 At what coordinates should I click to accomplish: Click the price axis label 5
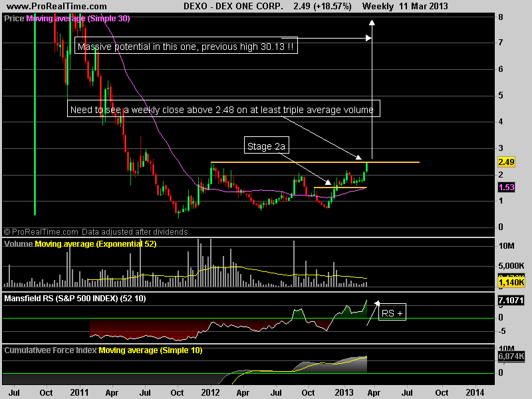501,96
